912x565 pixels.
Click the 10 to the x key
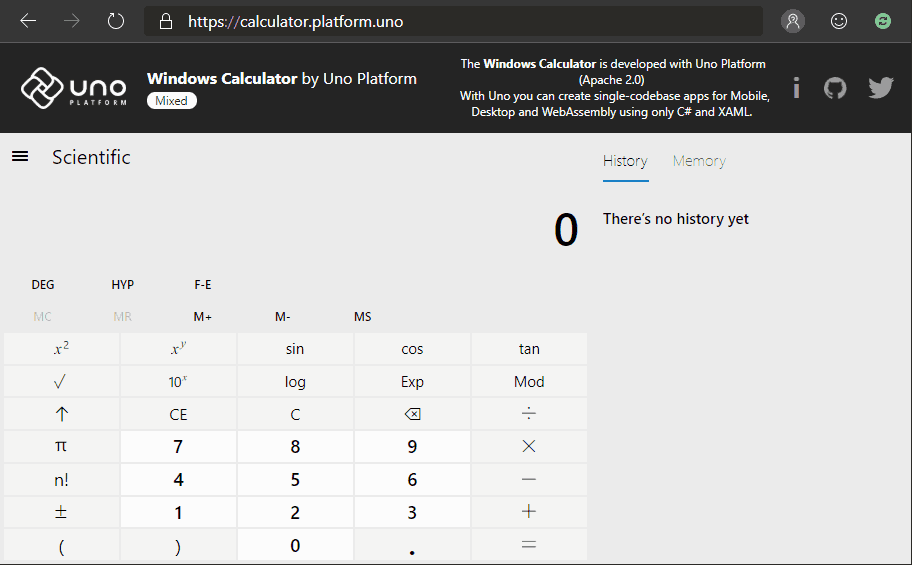click(x=178, y=382)
